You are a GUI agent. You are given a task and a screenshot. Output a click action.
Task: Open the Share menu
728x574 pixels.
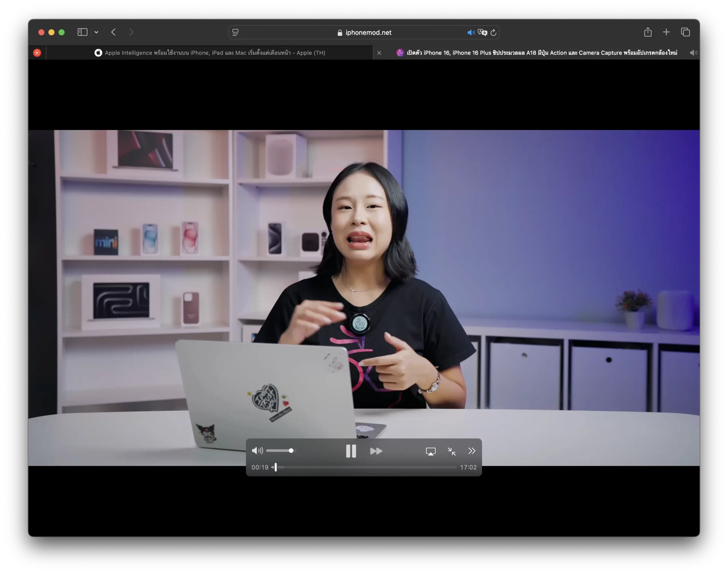point(648,32)
